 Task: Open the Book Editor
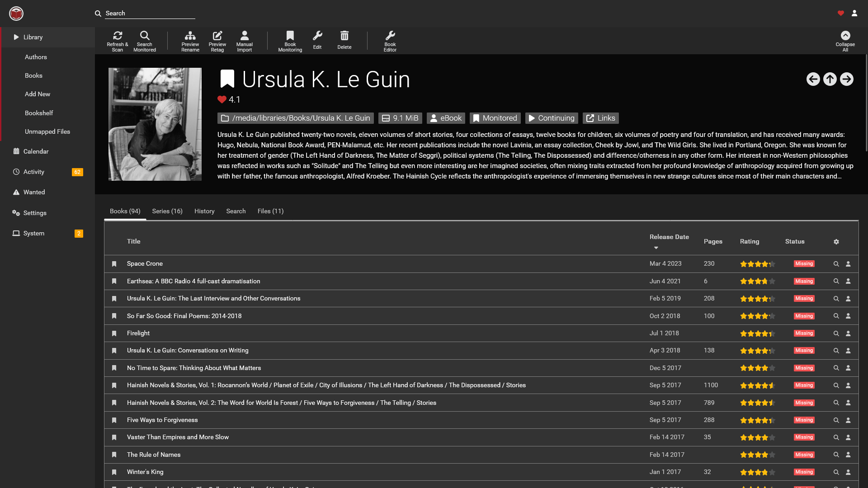click(x=390, y=41)
